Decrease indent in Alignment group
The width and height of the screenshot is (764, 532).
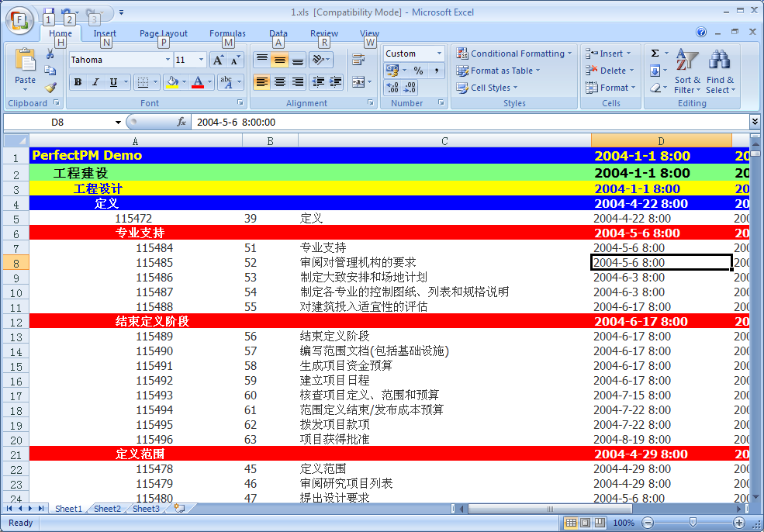coord(318,82)
